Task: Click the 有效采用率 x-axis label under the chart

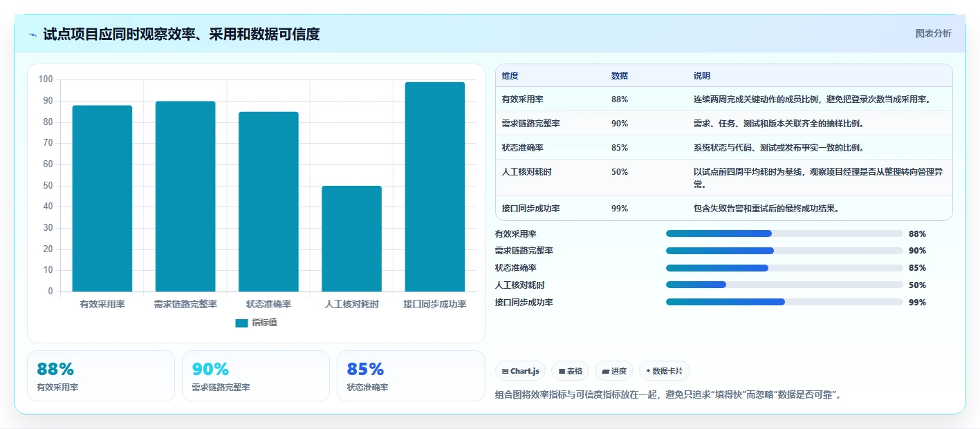Action: pyautogui.click(x=102, y=305)
